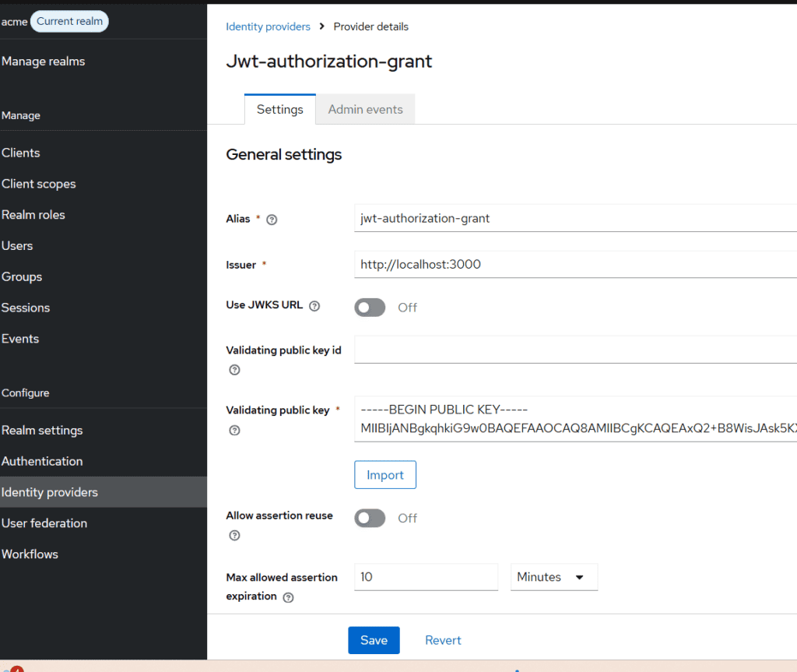797x672 pixels.
Task: Click the help icon below Validating public key id
Action: [x=234, y=370]
